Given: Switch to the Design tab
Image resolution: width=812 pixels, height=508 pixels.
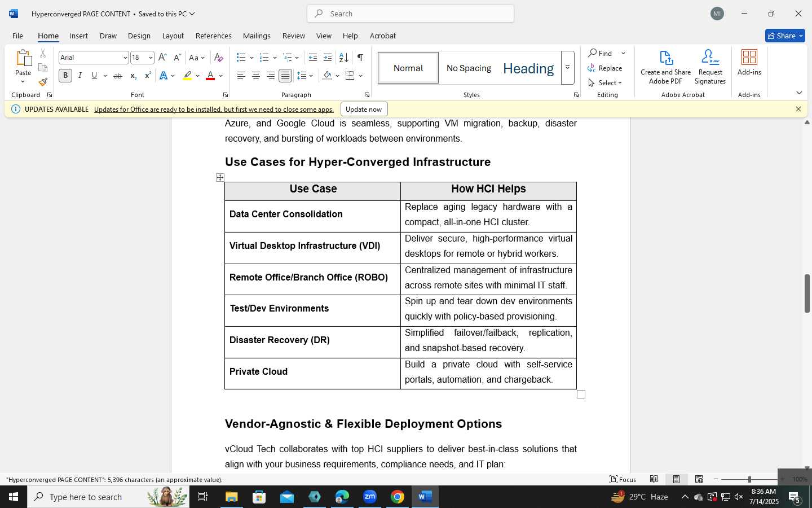Looking at the screenshot, I should click(139, 36).
